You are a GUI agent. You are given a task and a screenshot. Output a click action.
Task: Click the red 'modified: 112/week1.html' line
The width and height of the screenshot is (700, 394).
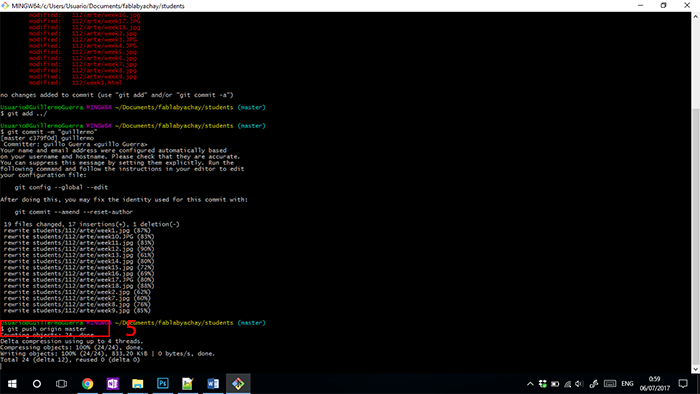click(x=75, y=83)
